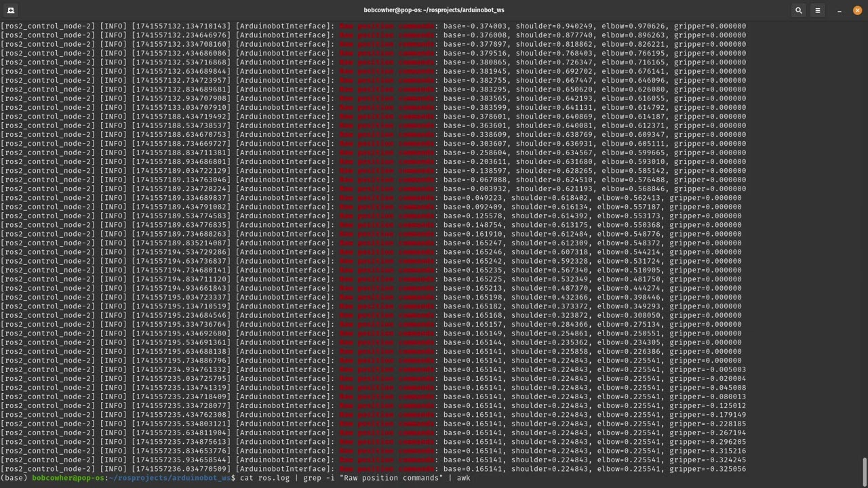Click the typed command 'cat ros.log'
This screenshot has height=488, width=868.
pos(264,478)
